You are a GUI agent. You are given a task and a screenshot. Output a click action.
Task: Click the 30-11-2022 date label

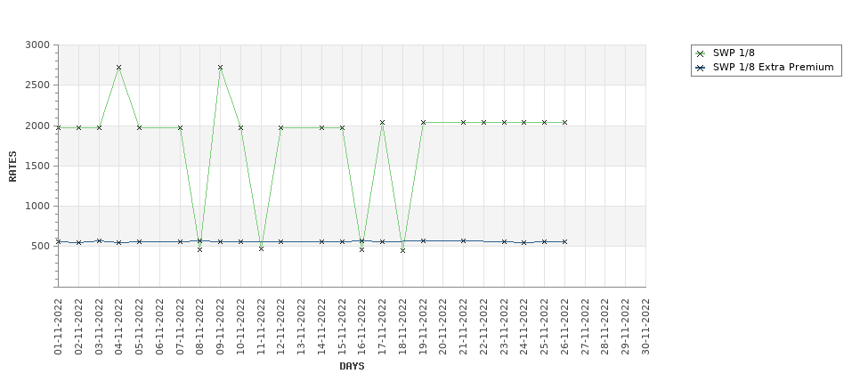click(x=645, y=327)
